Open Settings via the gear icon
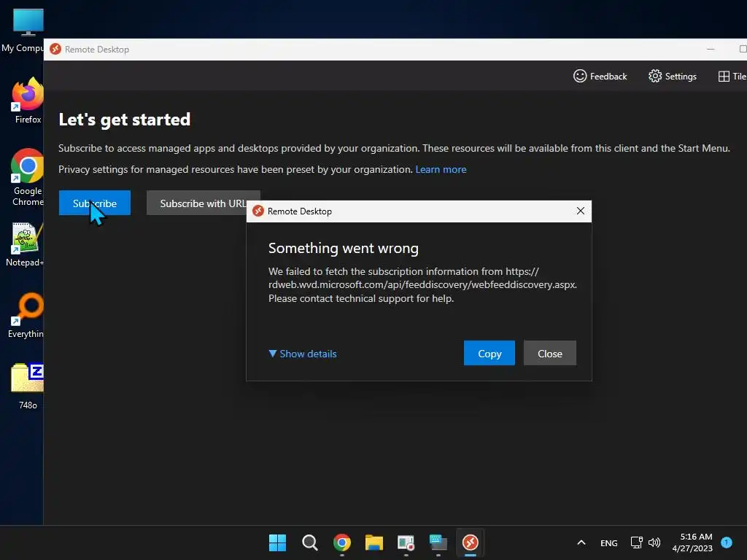The width and height of the screenshot is (747, 560). point(672,76)
